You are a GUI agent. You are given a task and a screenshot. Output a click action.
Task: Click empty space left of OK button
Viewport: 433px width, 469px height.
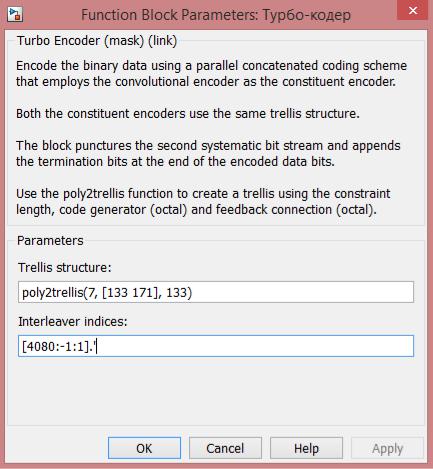57,448
